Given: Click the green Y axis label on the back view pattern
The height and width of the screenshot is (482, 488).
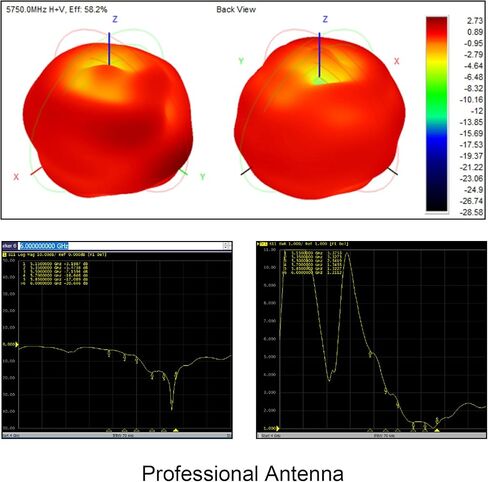Looking at the screenshot, I should point(241,61).
